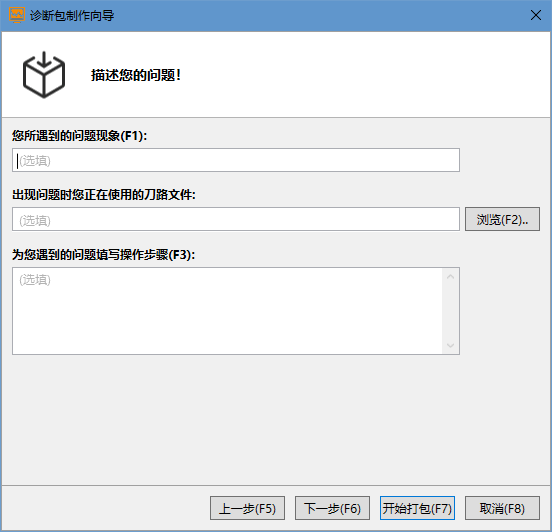Click inside the 操作步骤(F3) text area

(228, 311)
